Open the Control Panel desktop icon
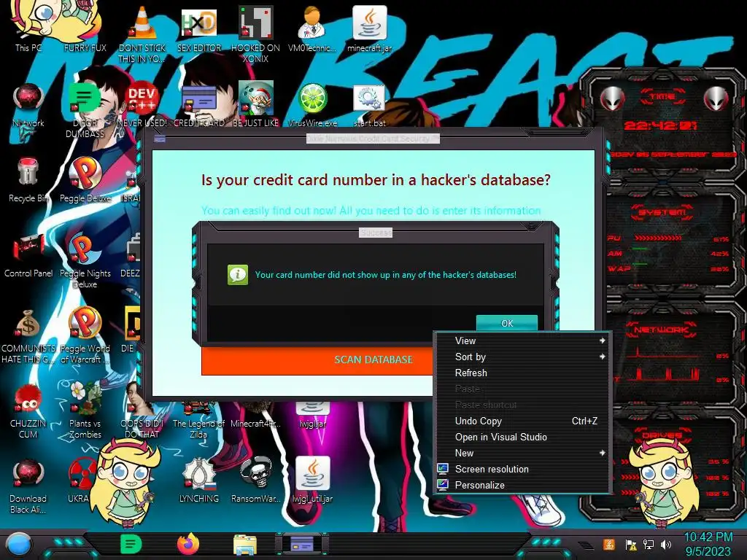The image size is (747, 560). 28,255
